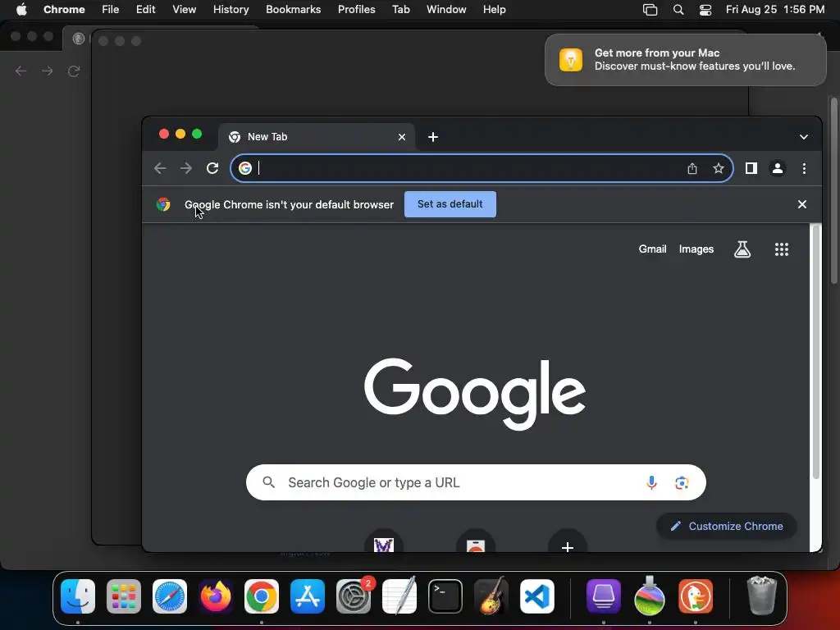Close the New Tab tab
The height and width of the screenshot is (630, 840).
(x=402, y=137)
